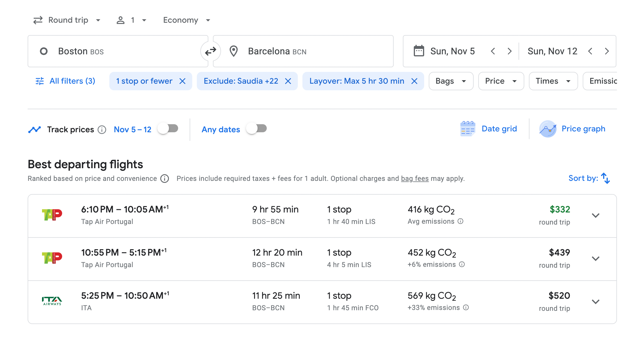Expand the ITA $520 flight details
Screen dimensions: 644x341
[595, 302]
